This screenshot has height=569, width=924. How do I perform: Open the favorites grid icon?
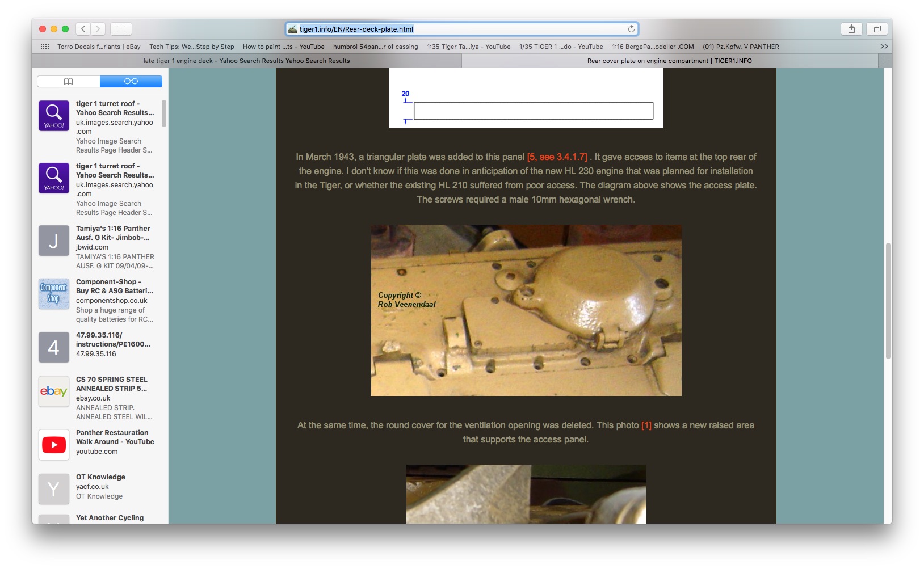45,47
